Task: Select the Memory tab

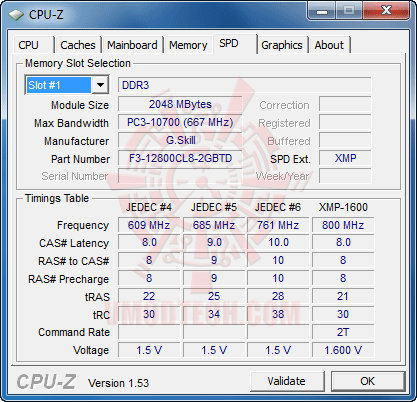Action: [188, 45]
